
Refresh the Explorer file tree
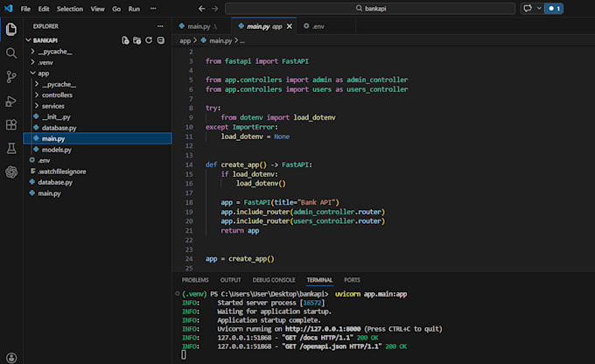[149, 40]
